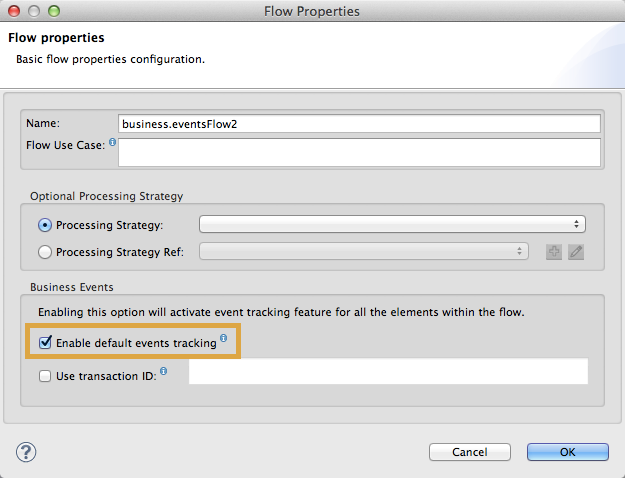Click info icon beside Flow Use Case

click(x=112, y=143)
